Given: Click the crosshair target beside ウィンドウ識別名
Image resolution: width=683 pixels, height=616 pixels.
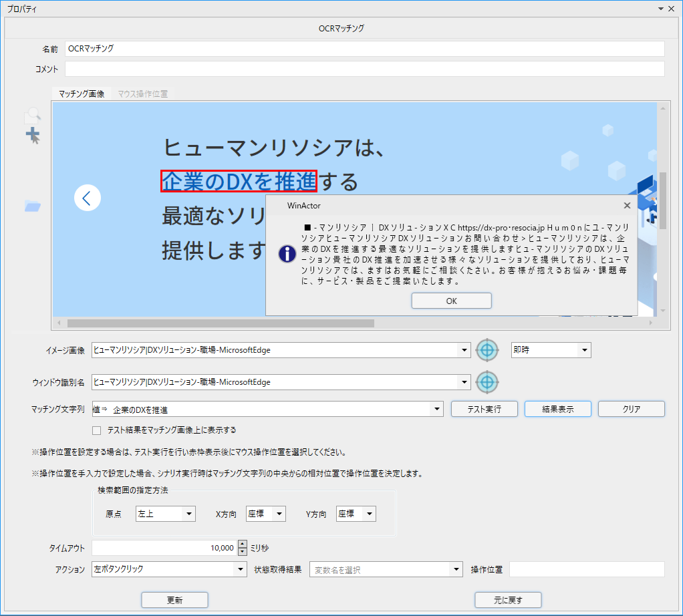Looking at the screenshot, I should click(x=487, y=382).
